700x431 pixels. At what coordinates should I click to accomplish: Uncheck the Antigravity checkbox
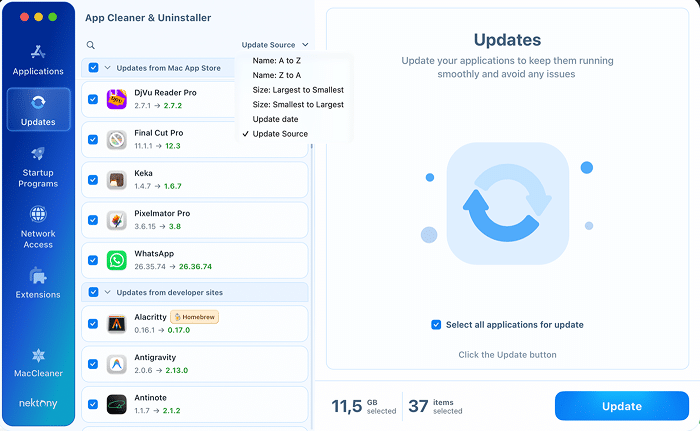(93, 364)
